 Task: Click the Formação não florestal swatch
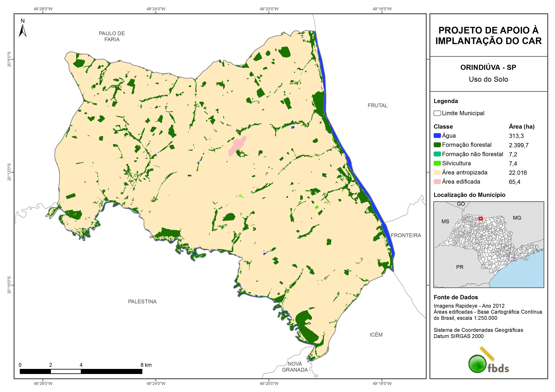[437, 154]
